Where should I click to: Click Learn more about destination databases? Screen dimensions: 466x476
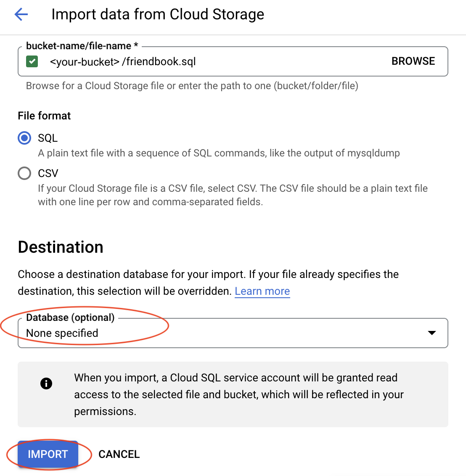[x=262, y=291]
